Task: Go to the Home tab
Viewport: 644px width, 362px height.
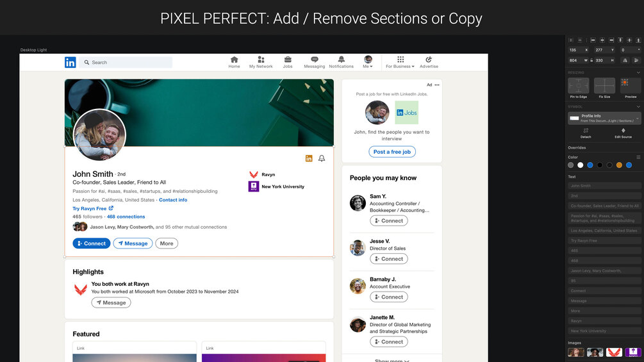Action: (x=234, y=62)
